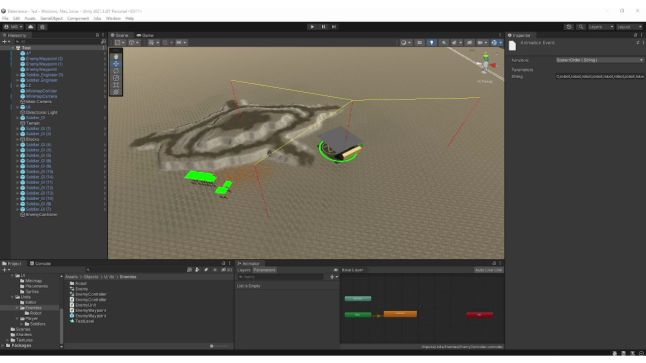The width and height of the screenshot is (646, 363).
Task: Open the global Search icon
Action: tap(581, 27)
